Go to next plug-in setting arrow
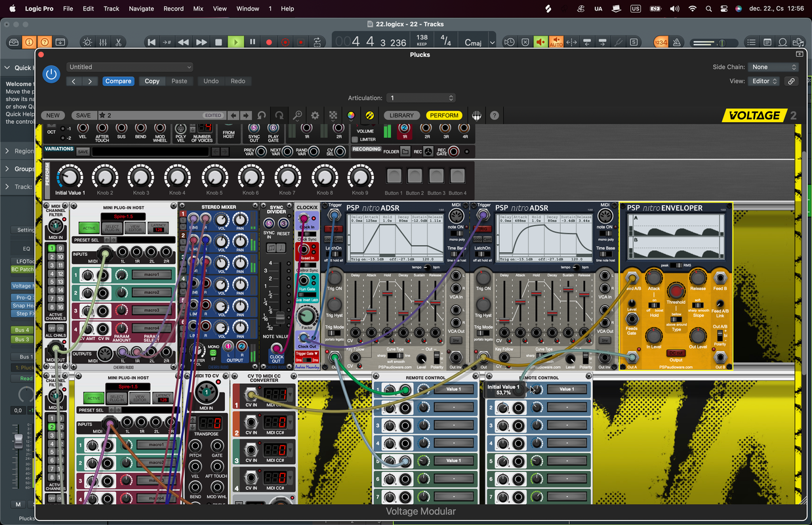This screenshot has width=812, height=525. [90, 81]
